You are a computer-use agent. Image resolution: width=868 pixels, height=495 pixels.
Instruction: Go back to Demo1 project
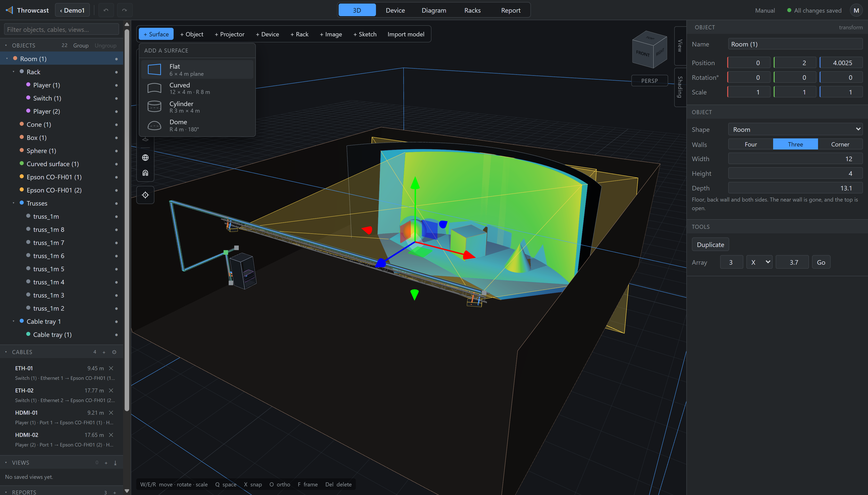72,10
